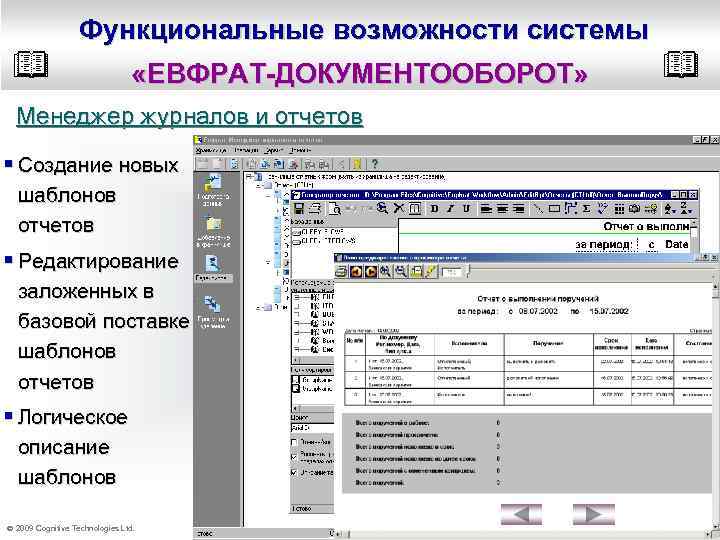Image resolution: width=720 pixels, height=540 pixels.
Task: Go to previous page in preview window
Action: pos(356,271)
